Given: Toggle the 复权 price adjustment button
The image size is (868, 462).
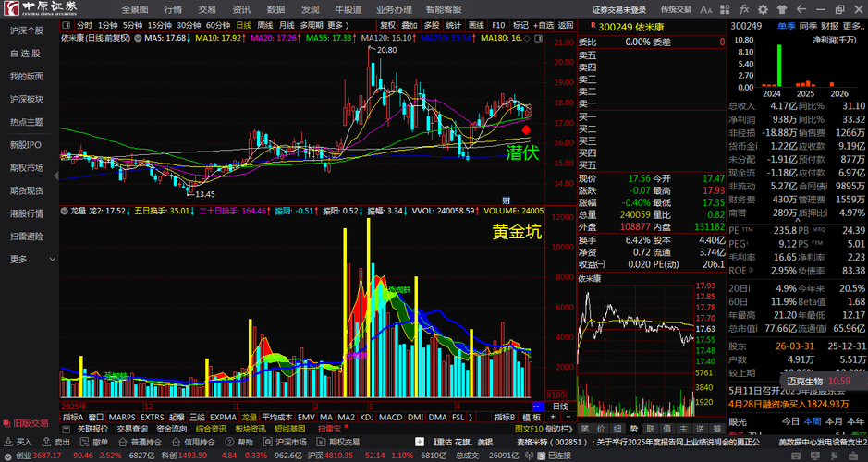Looking at the screenshot, I should [387, 25].
